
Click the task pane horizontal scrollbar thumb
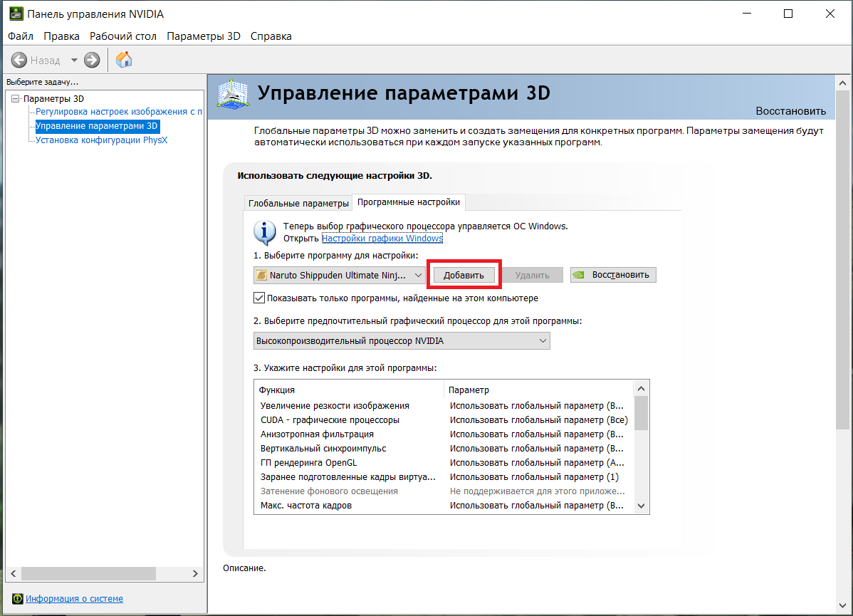pyautogui.click(x=89, y=573)
